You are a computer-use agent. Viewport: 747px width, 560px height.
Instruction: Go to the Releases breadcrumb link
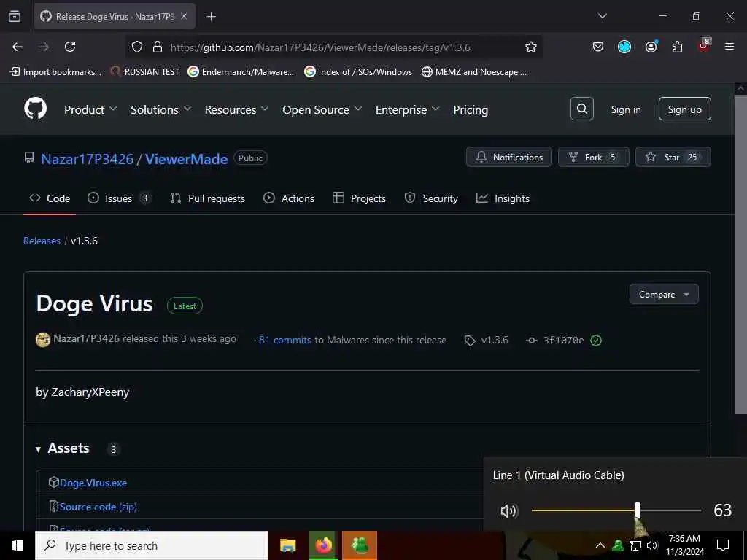click(x=42, y=241)
